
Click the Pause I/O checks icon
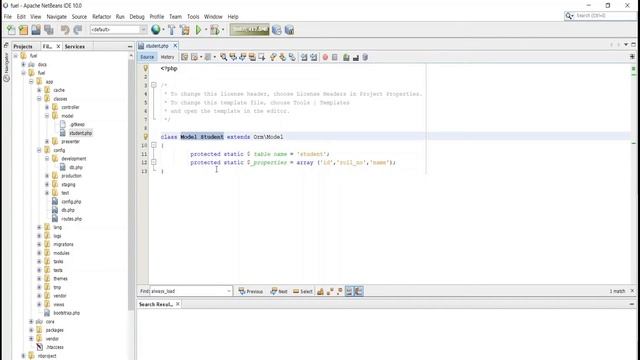(277, 30)
